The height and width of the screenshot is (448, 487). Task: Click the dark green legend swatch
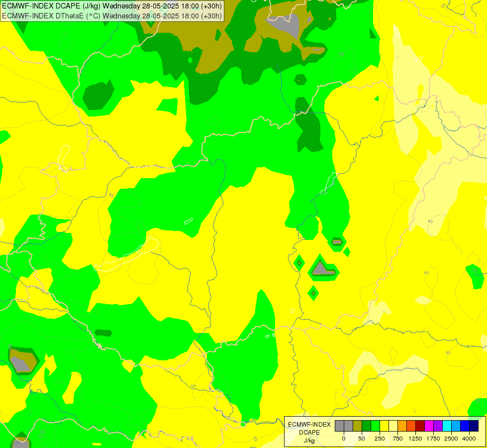[366, 426]
